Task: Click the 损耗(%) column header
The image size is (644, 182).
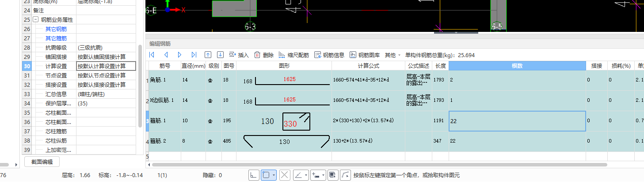Action: [x=620, y=66]
